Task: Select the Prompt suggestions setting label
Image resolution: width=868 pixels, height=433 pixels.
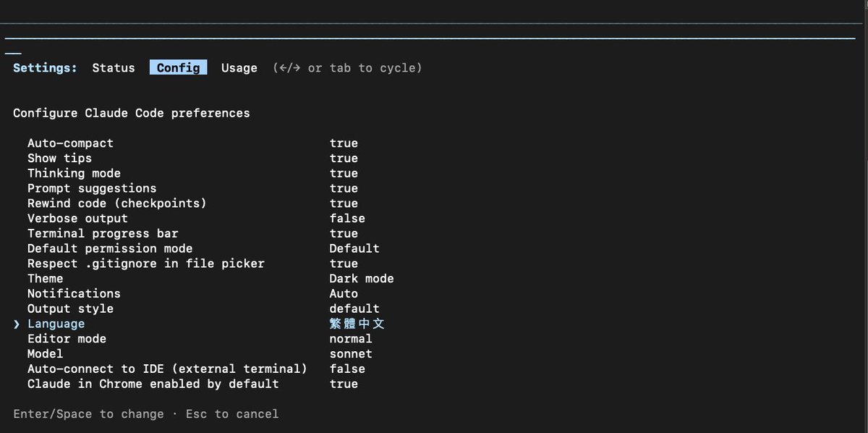Action: pyautogui.click(x=92, y=188)
